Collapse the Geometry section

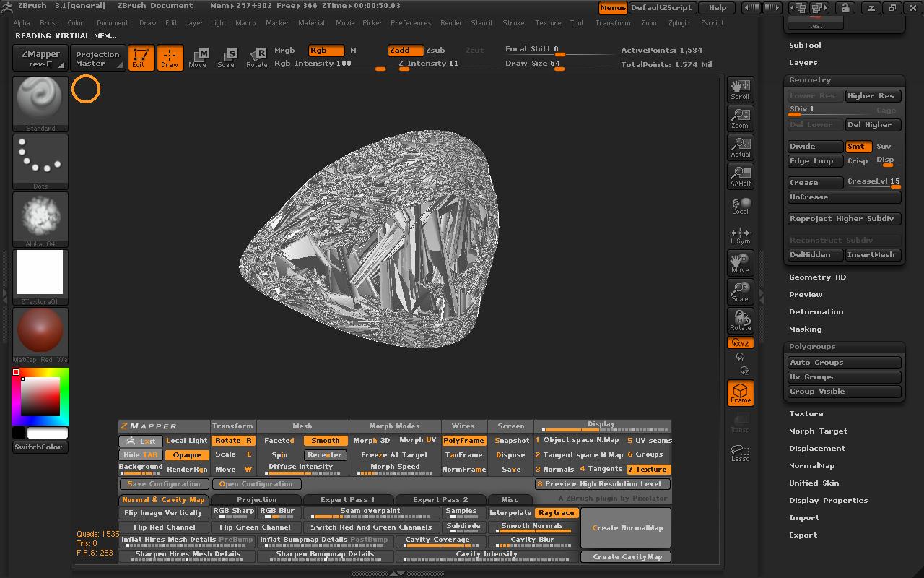(x=810, y=80)
